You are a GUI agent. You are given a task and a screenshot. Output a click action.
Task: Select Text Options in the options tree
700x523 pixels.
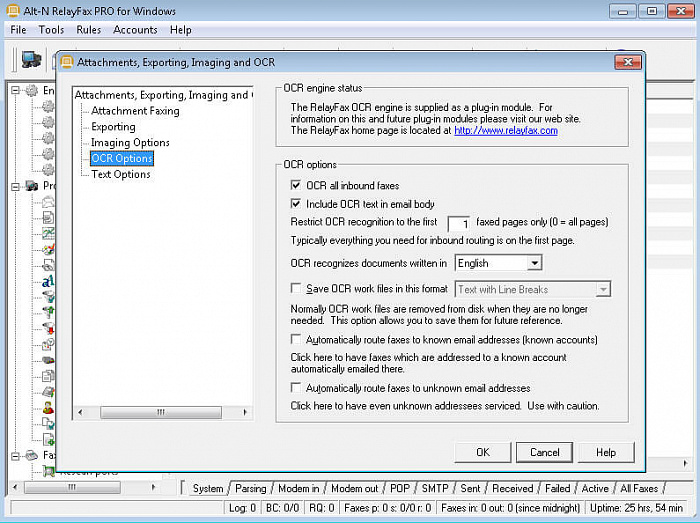tap(121, 174)
